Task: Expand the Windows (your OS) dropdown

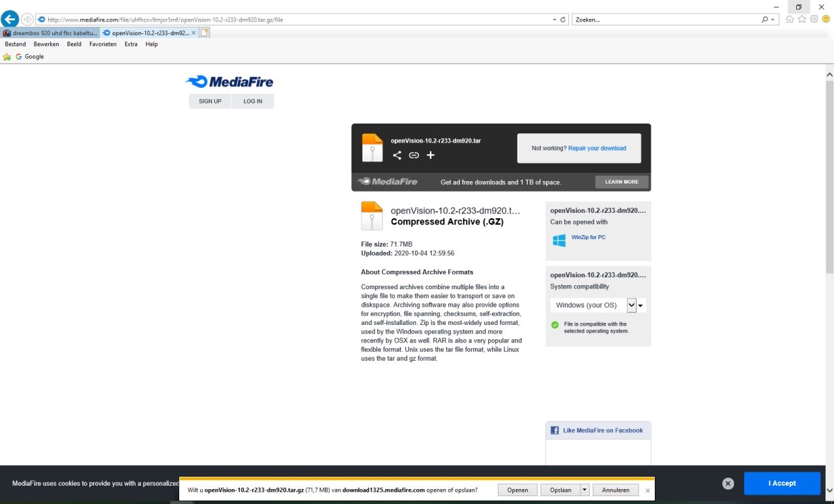Action: pos(631,305)
